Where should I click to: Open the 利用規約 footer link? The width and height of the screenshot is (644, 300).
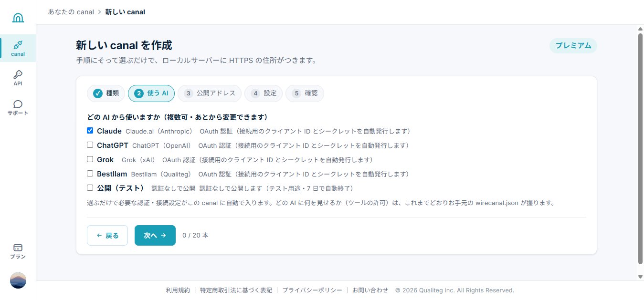178,290
